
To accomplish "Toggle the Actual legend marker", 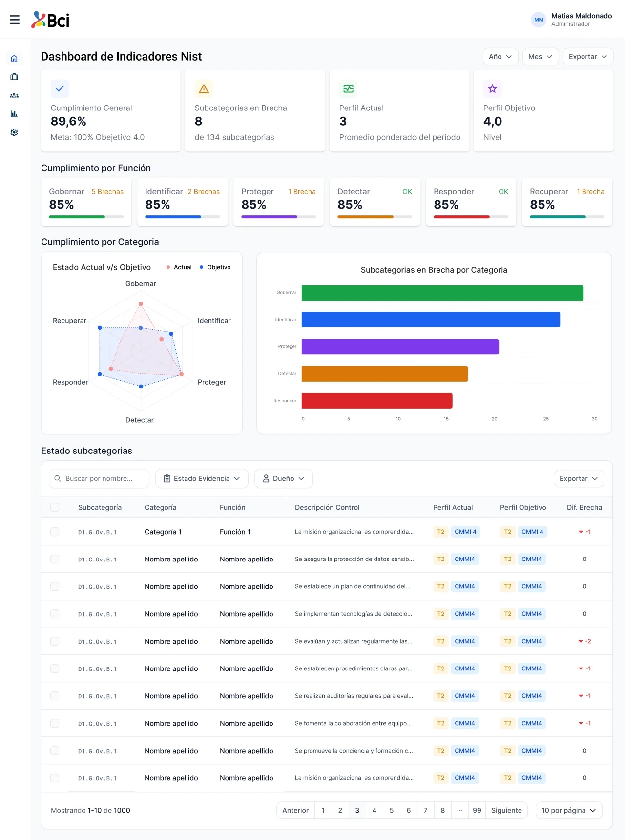I will pos(168,267).
